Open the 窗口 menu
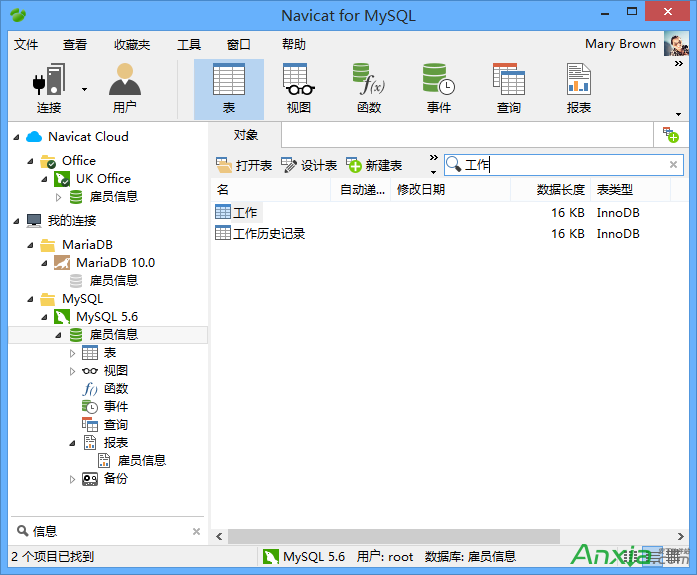The width and height of the screenshot is (697, 575). (x=239, y=44)
